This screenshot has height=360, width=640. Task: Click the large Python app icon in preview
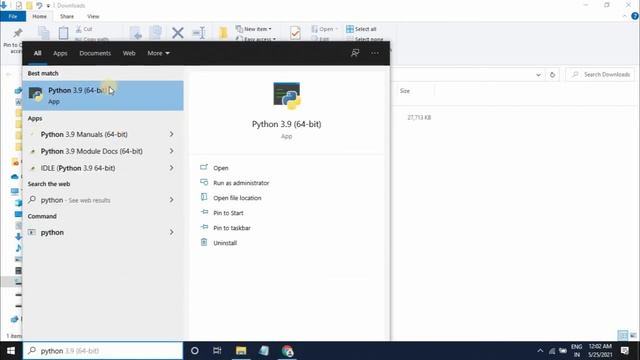[x=287, y=96]
